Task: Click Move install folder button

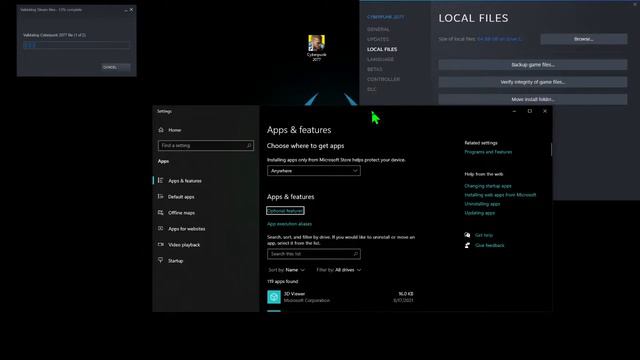Action: point(533,99)
